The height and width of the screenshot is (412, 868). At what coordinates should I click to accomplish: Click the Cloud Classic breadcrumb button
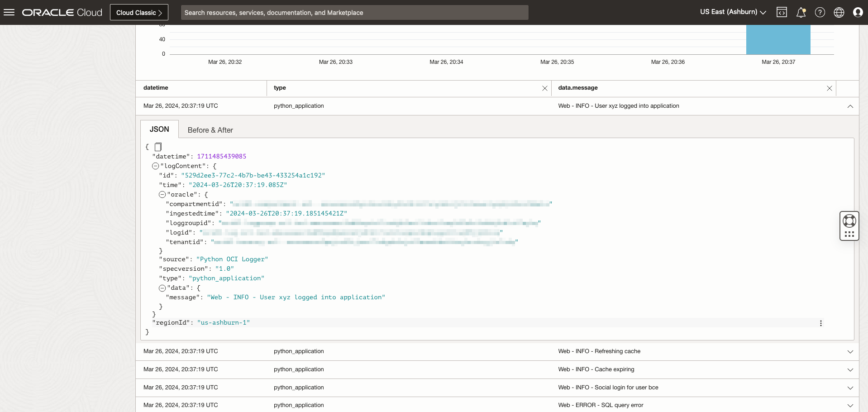click(x=139, y=12)
